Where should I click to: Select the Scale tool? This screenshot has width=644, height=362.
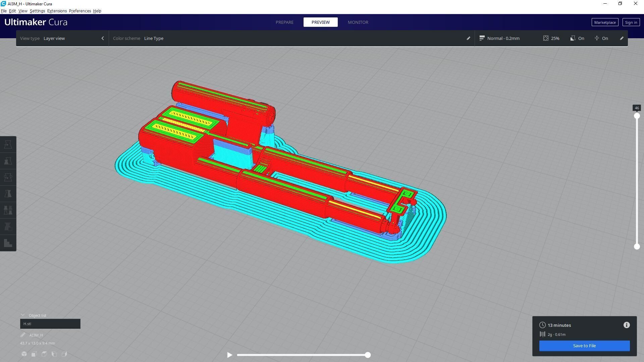click(8, 161)
